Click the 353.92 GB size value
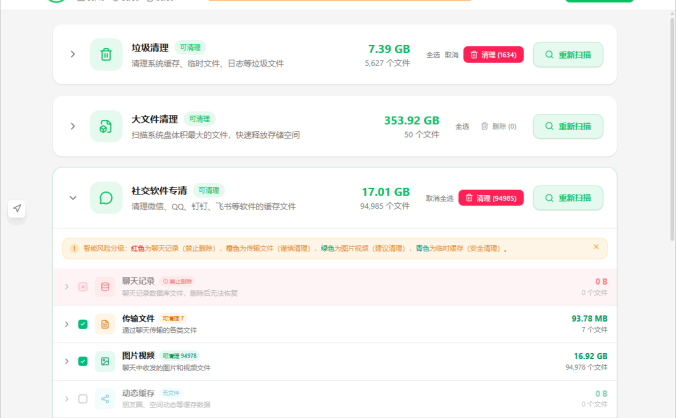 [x=412, y=120]
